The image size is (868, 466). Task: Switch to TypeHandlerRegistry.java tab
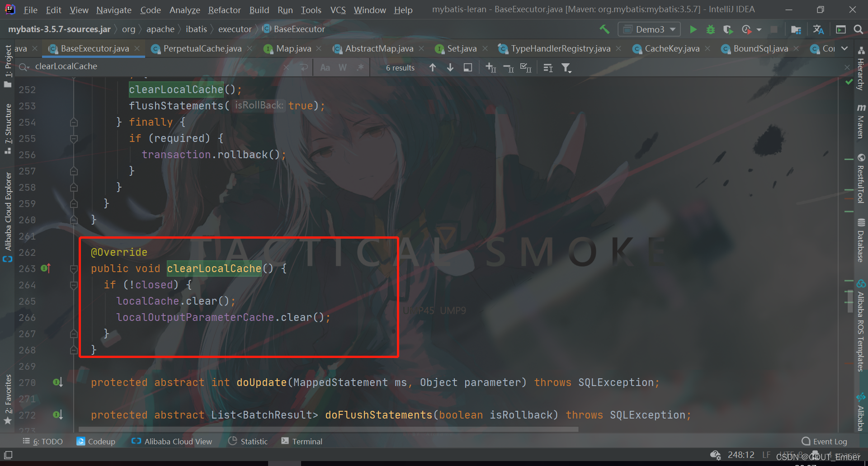tap(560, 48)
